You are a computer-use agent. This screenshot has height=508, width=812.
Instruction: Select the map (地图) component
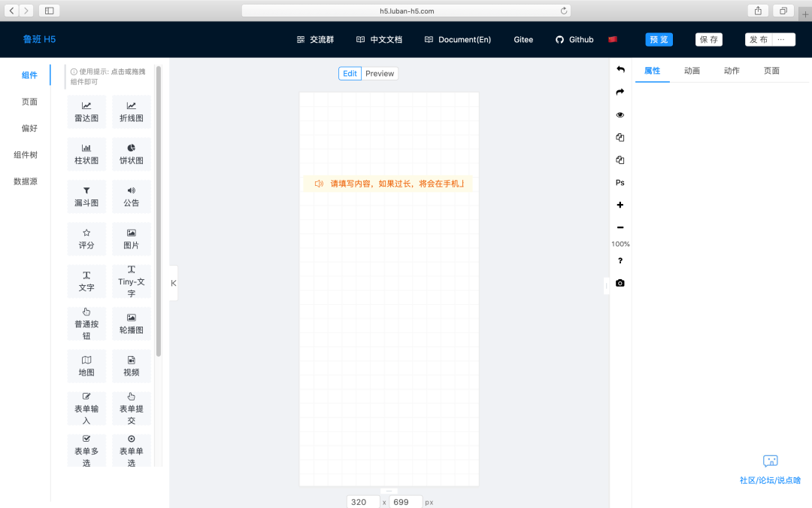86,366
